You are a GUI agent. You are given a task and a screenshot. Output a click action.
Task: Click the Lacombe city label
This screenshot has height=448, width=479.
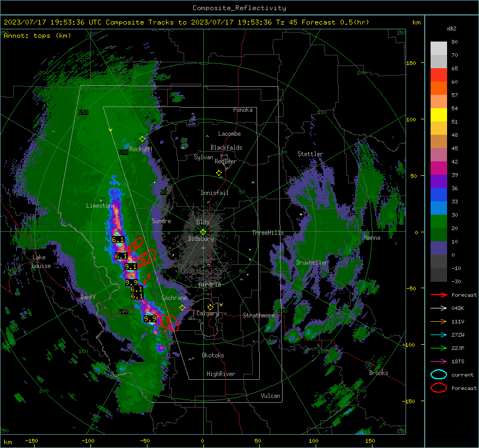pos(229,134)
